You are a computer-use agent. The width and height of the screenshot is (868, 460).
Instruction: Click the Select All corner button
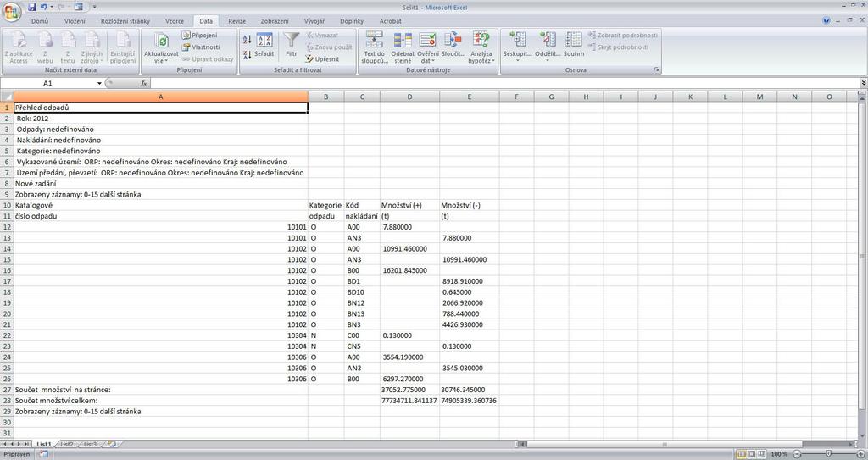[7, 97]
